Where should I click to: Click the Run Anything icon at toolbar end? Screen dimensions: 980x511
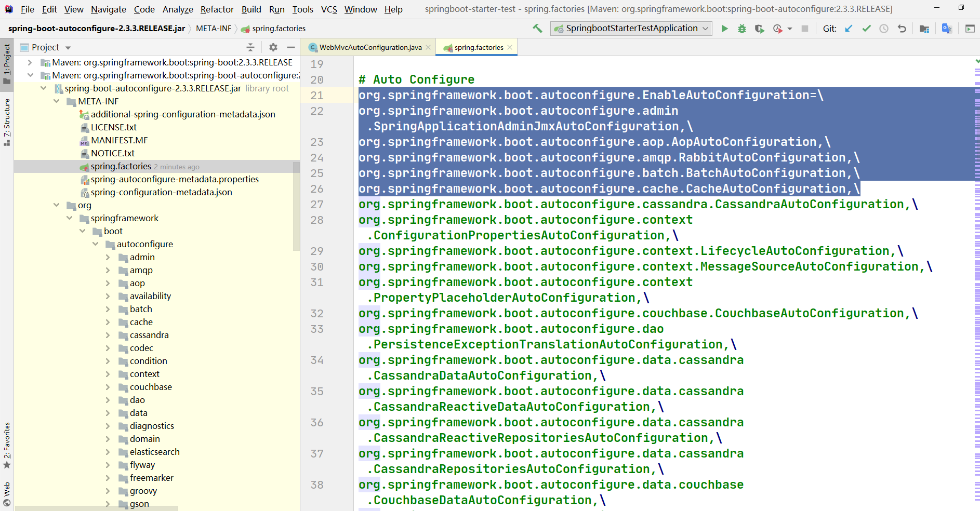[970, 29]
